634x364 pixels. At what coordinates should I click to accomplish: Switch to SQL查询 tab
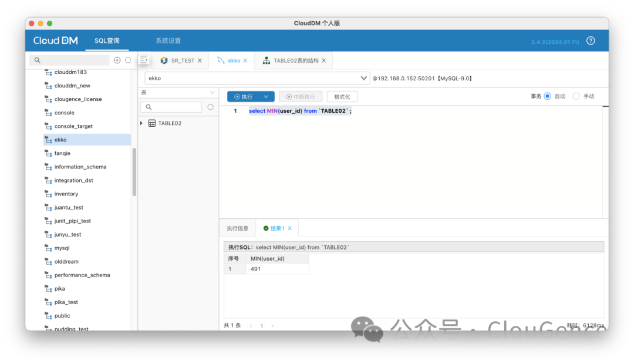pyautogui.click(x=107, y=41)
